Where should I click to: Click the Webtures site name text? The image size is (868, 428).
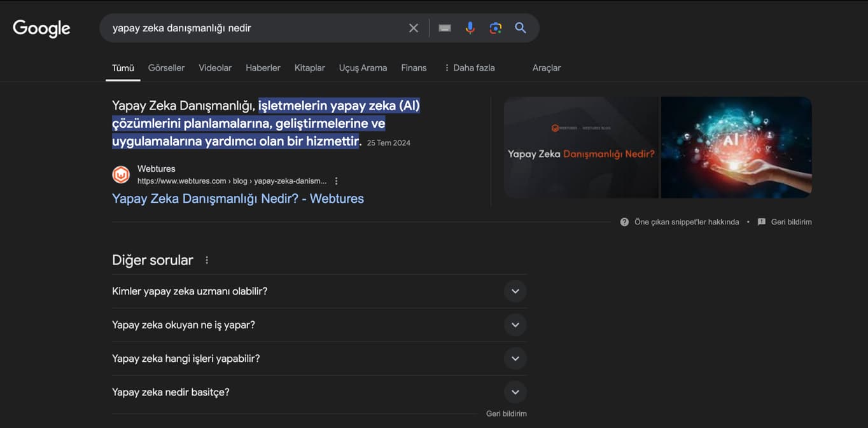pos(157,169)
